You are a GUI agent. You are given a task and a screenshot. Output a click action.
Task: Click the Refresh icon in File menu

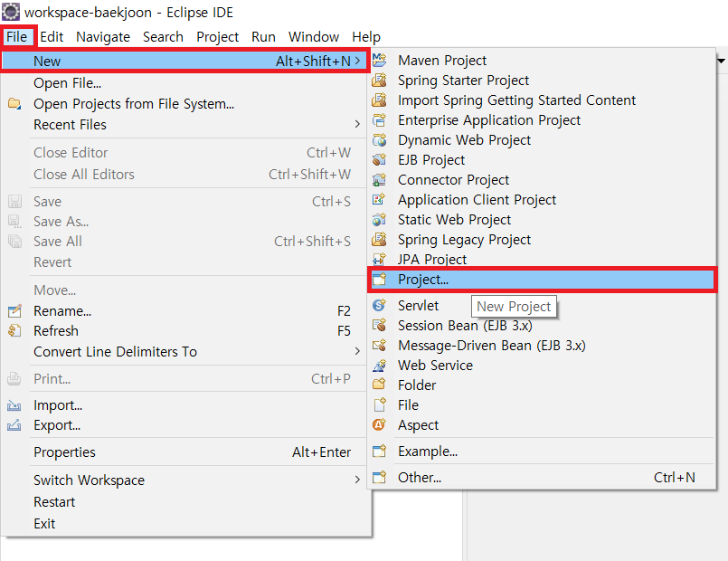click(14, 330)
